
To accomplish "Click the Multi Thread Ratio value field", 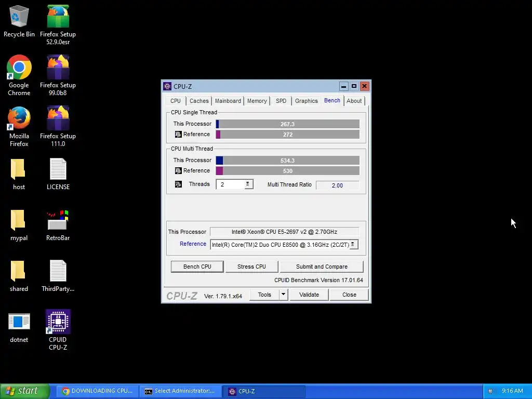I will coord(337,185).
